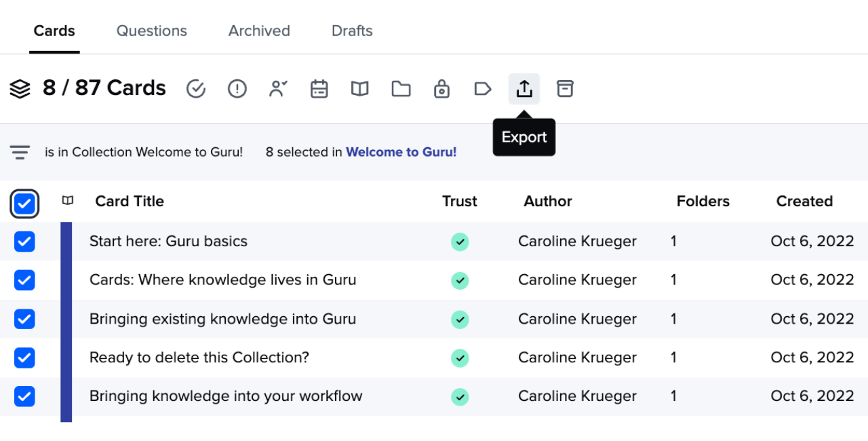Toggle the select-all header checkbox
This screenshot has width=868, height=441.
click(x=24, y=204)
